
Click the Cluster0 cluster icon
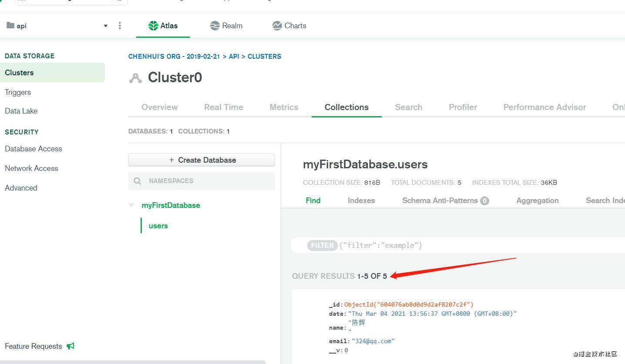(135, 78)
